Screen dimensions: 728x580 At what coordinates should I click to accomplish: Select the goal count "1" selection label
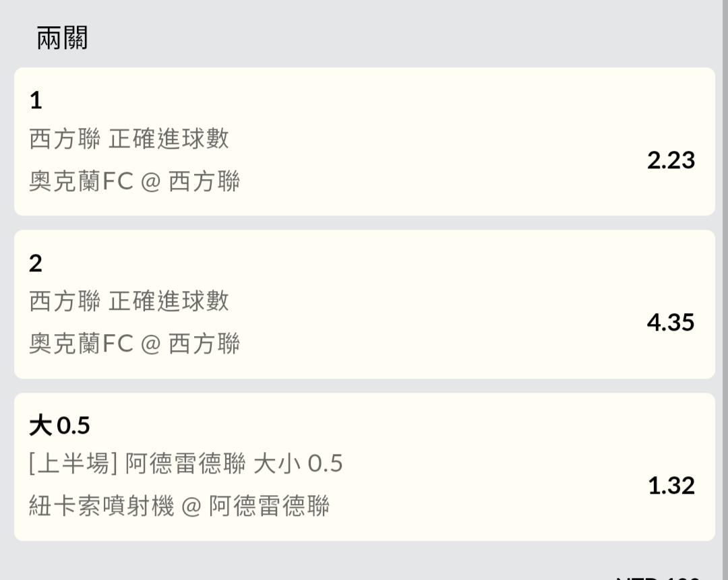36,101
